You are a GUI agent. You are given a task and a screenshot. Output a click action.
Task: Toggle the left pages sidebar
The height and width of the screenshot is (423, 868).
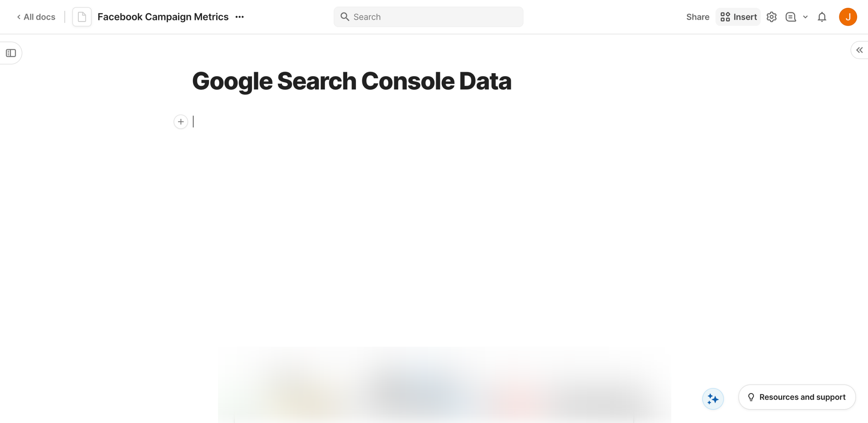click(11, 53)
